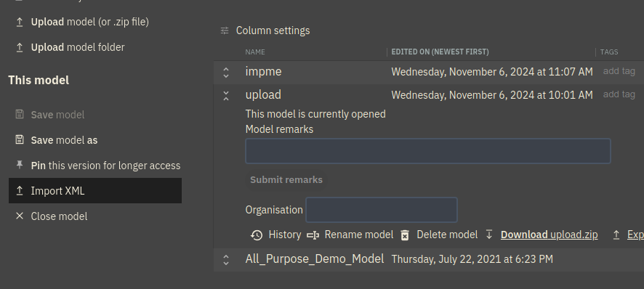Screen dimensions: 644x289
Task: Click the 11:07 AM edited date cell
Action: click(x=492, y=72)
